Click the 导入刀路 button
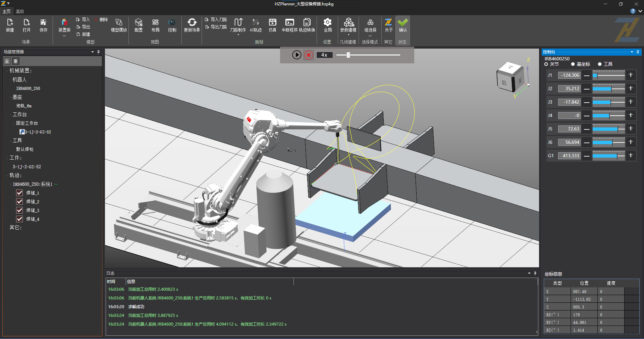Image resolution: width=644 pixels, height=339 pixels. point(216,19)
